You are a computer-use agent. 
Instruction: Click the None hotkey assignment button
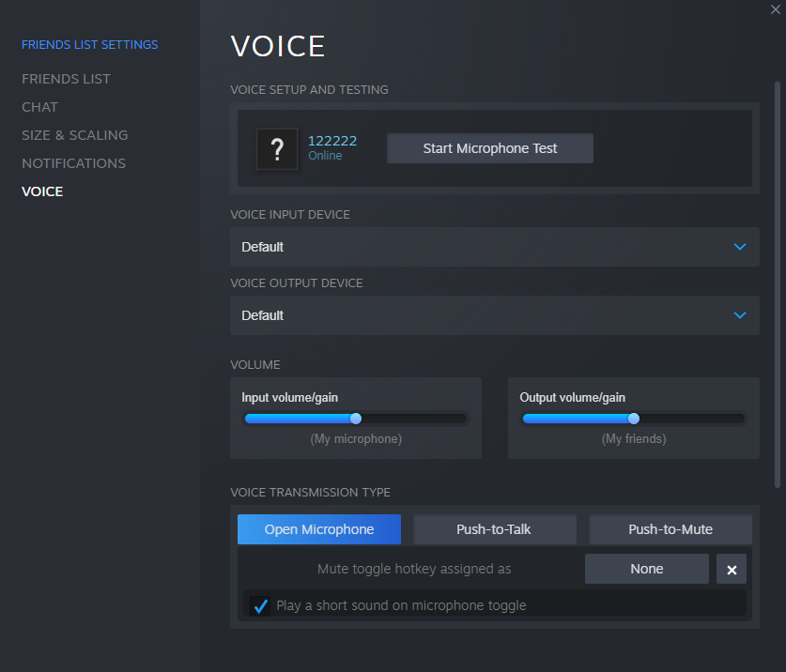[646, 569]
